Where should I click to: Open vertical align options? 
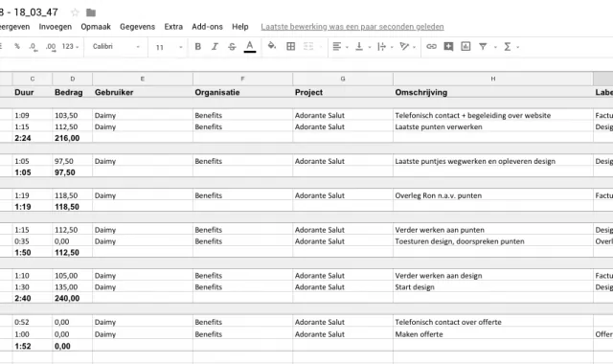(x=359, y=47)
